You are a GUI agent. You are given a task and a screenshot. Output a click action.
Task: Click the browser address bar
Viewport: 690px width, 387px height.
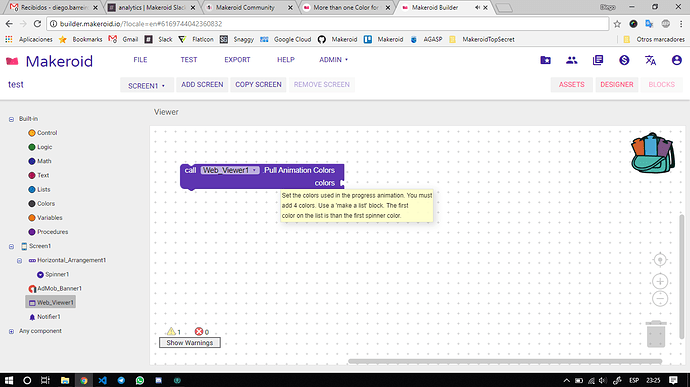tap(327, 24)
